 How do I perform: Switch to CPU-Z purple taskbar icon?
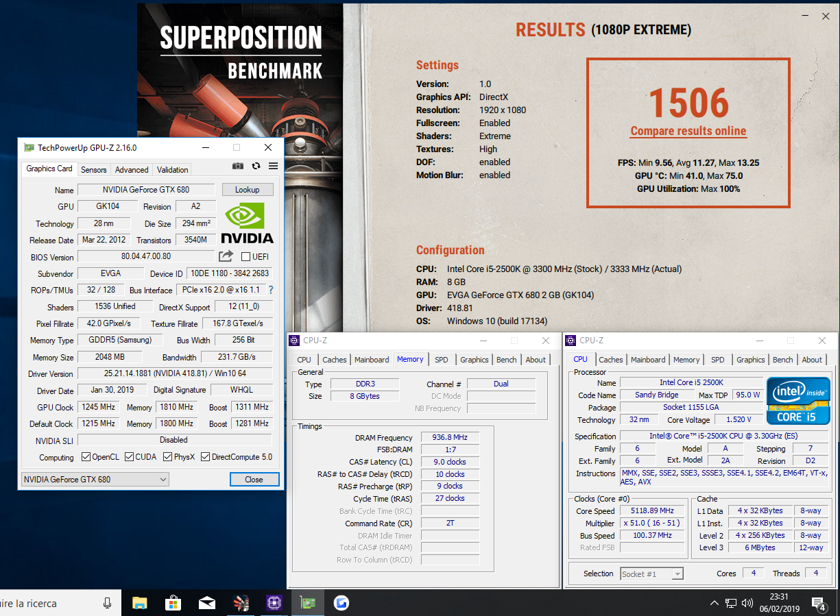[x=274, y=603]
